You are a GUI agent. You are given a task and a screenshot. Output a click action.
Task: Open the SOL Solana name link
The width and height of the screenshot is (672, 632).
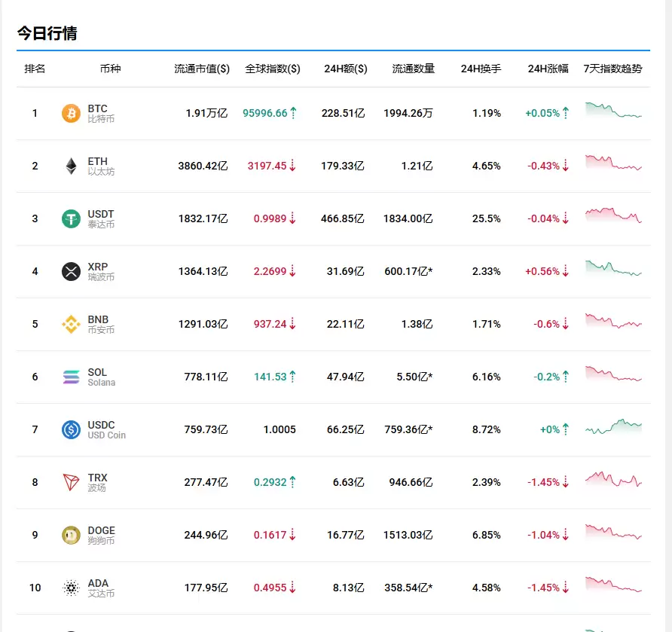[x=99, y=377]
